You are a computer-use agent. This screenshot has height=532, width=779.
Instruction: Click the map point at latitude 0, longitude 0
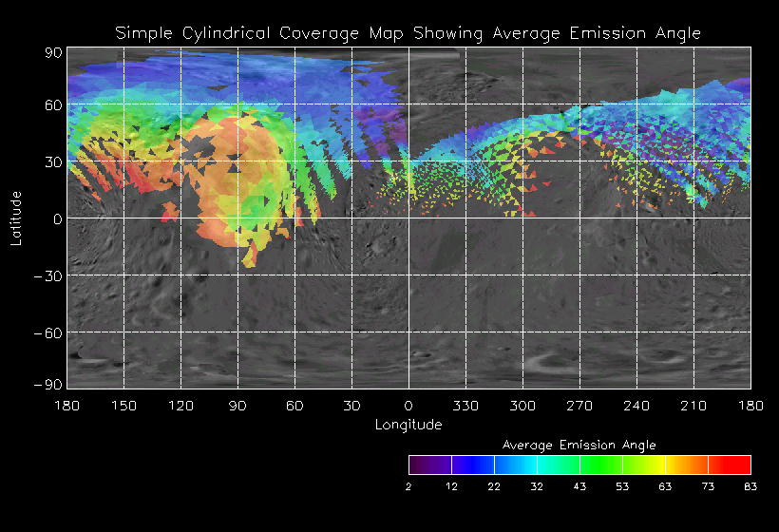(408, 218)
